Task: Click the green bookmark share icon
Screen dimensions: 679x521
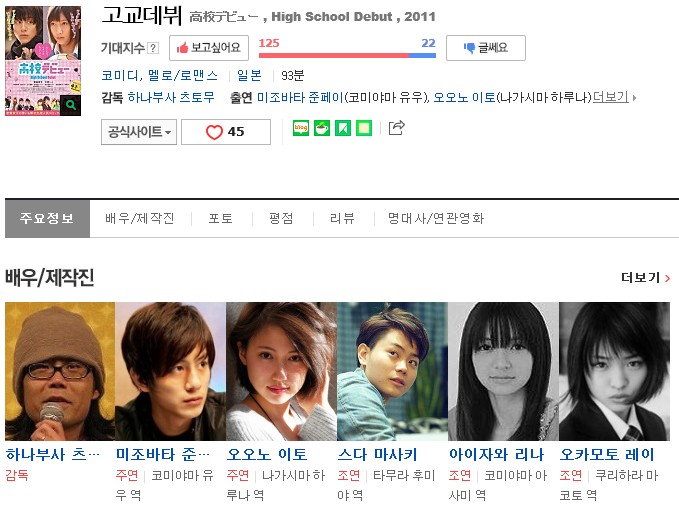Action: click(343, 128)
